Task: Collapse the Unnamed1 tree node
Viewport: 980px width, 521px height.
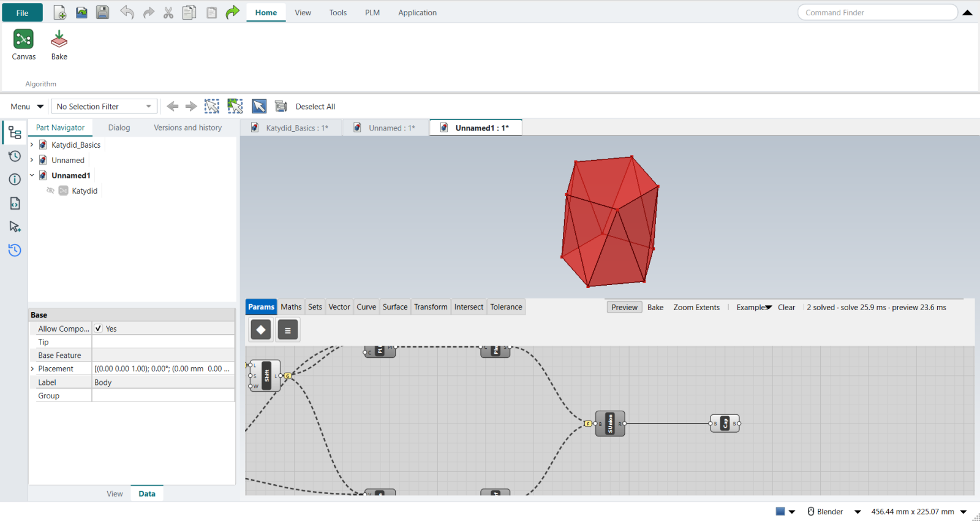Action: point(32,175)
